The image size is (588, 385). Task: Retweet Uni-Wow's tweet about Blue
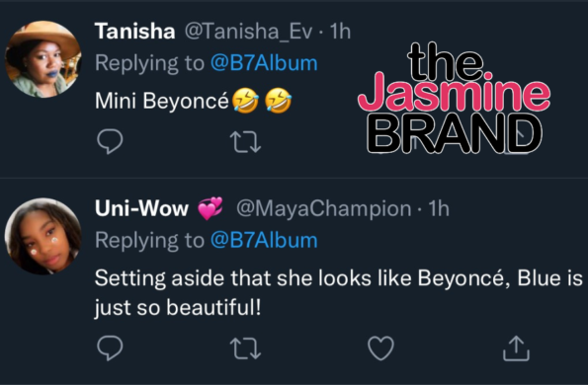(x=245, y=348)
